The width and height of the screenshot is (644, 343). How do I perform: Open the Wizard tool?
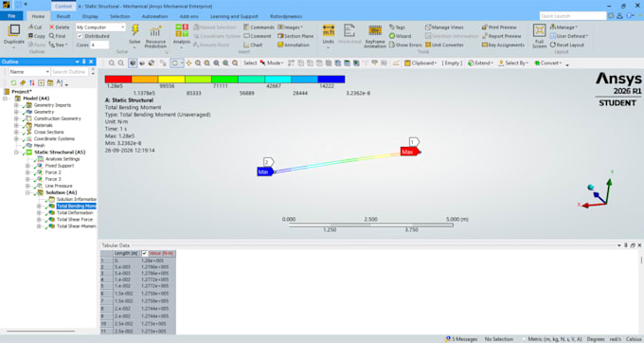(x=400, y=36)
